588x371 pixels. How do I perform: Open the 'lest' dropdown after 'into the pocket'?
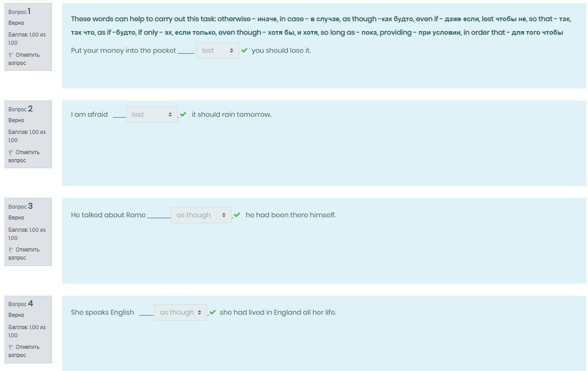[x=218, y=50]
